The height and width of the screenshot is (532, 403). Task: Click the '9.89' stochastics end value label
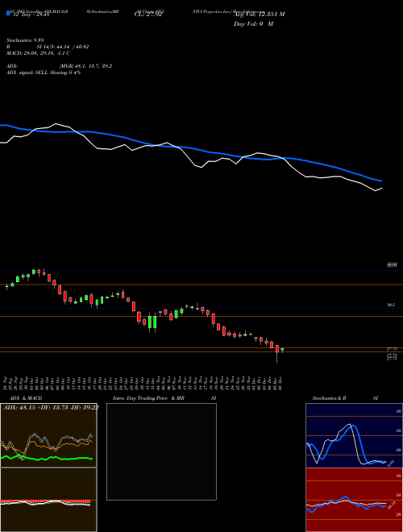click(390, 463)
